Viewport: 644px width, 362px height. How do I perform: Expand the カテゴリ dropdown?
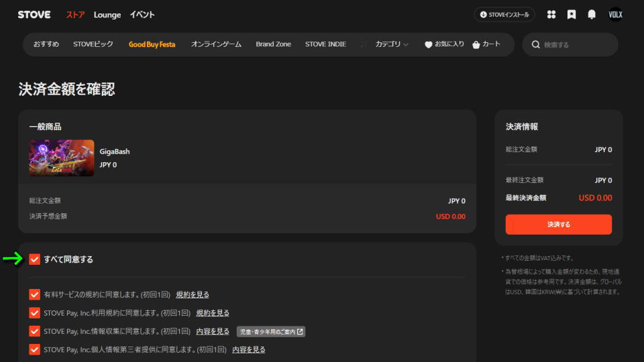[x=392, y=44]
